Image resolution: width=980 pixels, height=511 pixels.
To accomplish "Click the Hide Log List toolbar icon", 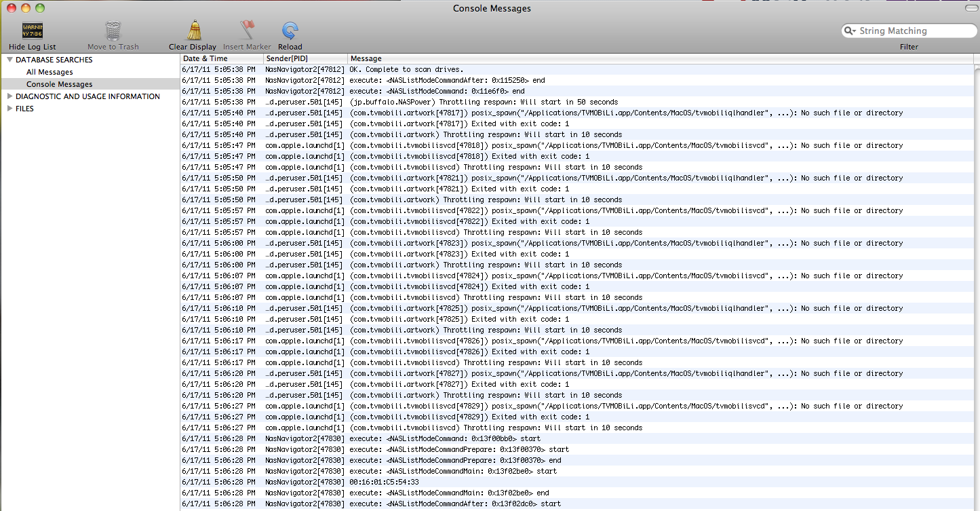I will click(x=32, y=31).
